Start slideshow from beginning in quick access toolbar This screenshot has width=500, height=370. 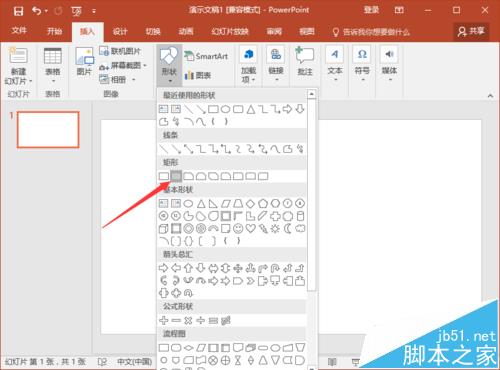pyautogui.click(x=76, y=11)
